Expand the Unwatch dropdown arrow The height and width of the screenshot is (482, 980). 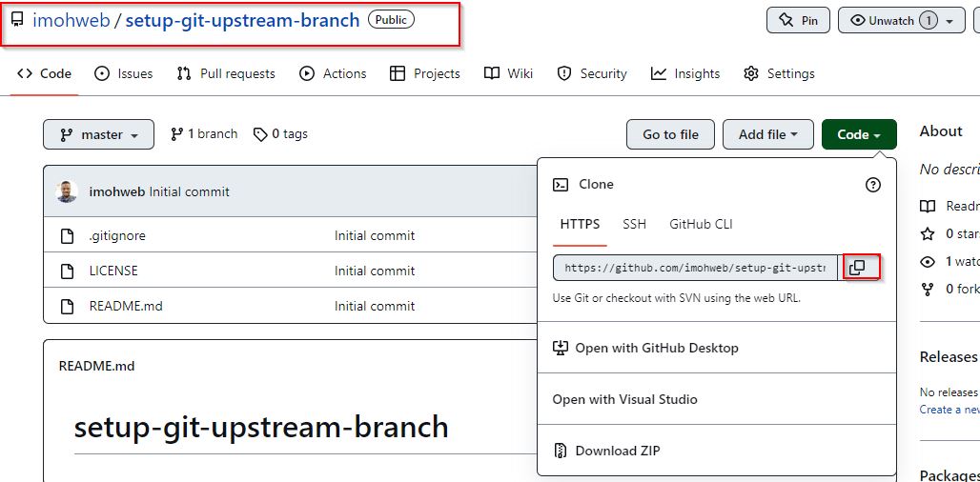949,21
